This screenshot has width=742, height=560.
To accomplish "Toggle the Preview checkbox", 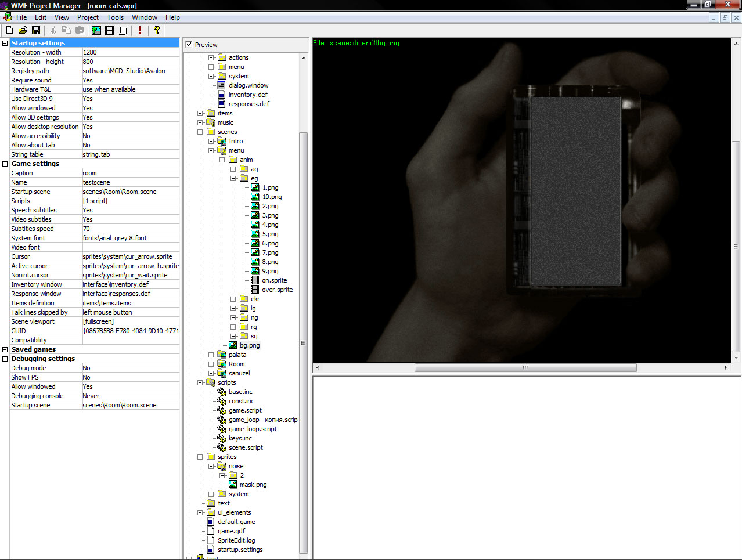I will [189, 45].
